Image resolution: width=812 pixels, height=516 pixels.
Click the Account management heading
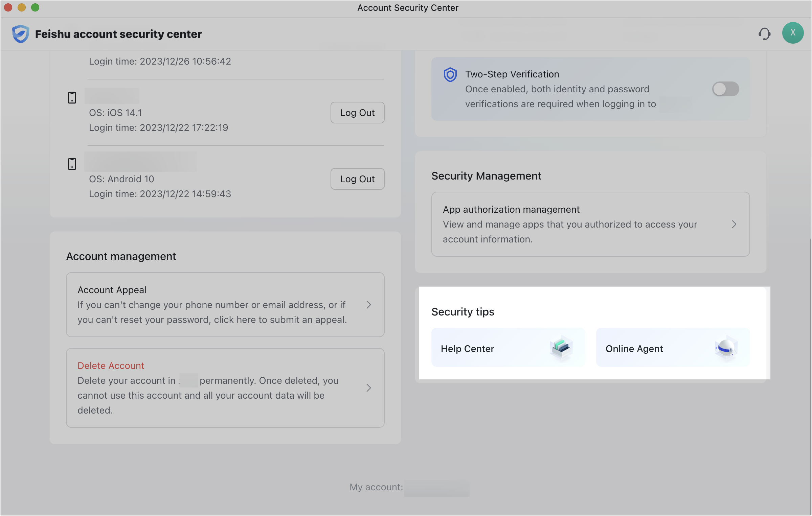(x=121, y=256)
